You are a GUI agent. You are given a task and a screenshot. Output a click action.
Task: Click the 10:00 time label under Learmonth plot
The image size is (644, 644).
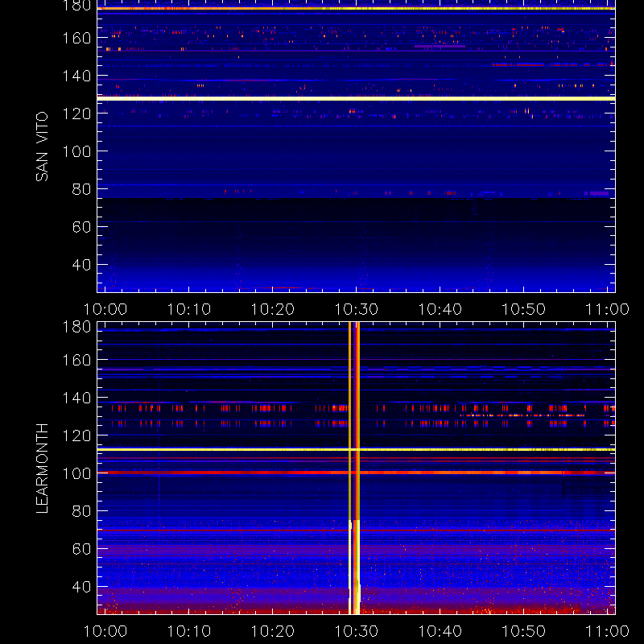pyautogui.click(x=105, y=631)
